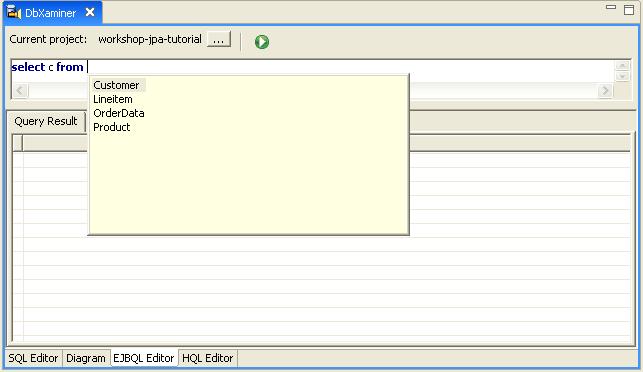This screenshot has width=643, height=372.
Task: Open the Diagram tab
Action: pyautogui.click(x=86, y=358)
